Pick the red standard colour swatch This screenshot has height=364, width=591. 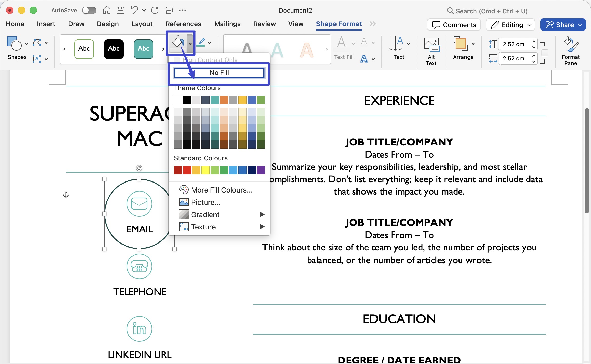click(x=187, y=170)
